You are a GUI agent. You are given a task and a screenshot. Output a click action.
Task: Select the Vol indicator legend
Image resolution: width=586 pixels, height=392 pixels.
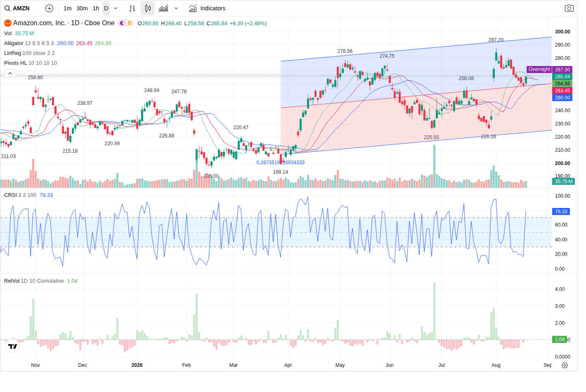click(x=8, y=33)
